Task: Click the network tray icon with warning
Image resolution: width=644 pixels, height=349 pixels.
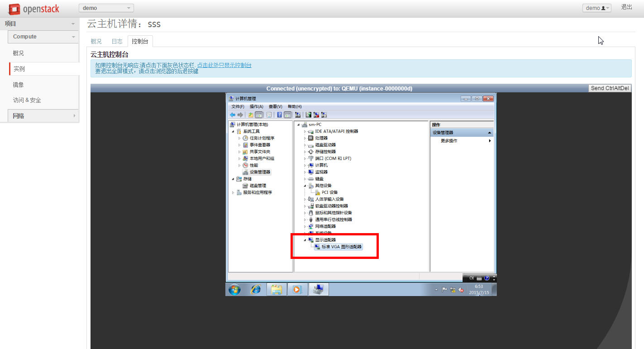Action: 453,290
